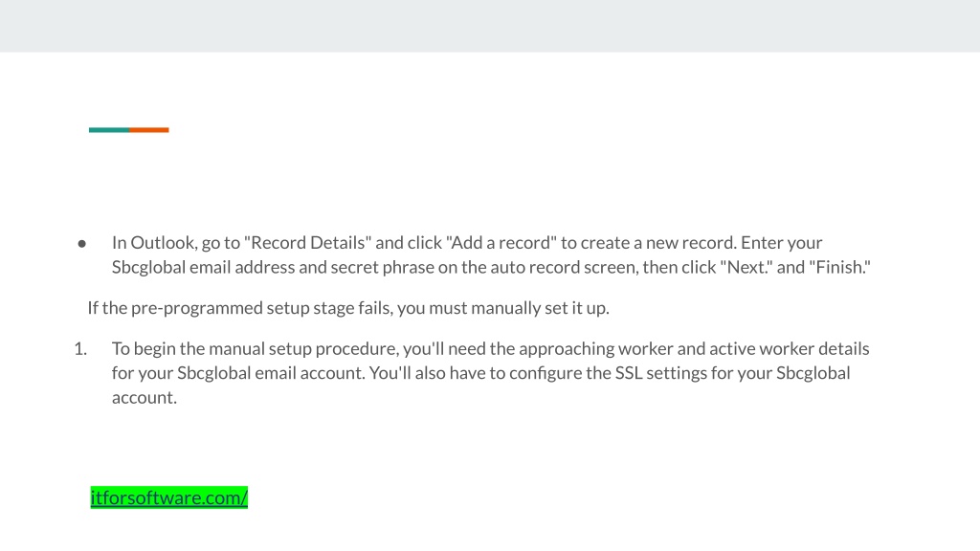Click the words "manually set it up"

[x=540, y=308]
